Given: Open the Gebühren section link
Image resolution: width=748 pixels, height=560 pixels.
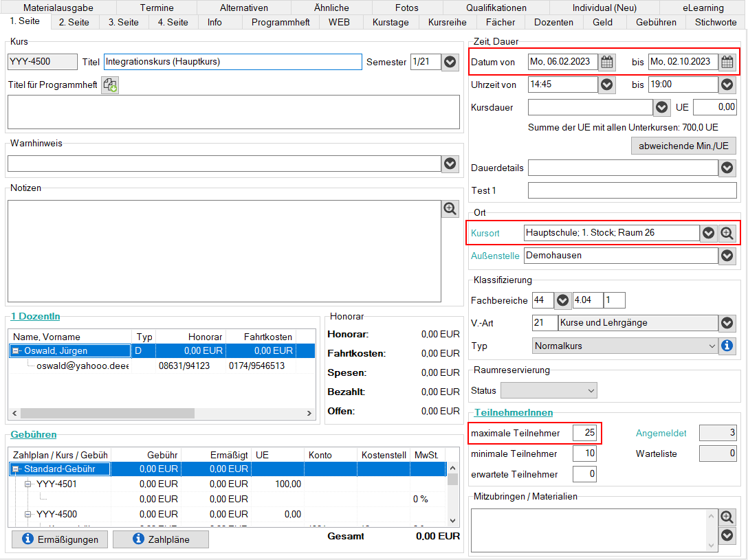Looking at the screenshot, I should (34, 435).
